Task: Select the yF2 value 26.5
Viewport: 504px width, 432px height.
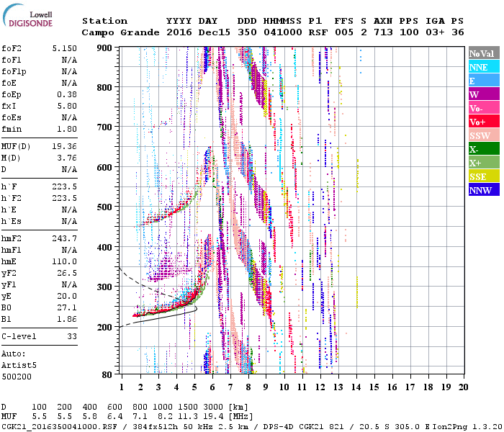Action: click(67, 273)
